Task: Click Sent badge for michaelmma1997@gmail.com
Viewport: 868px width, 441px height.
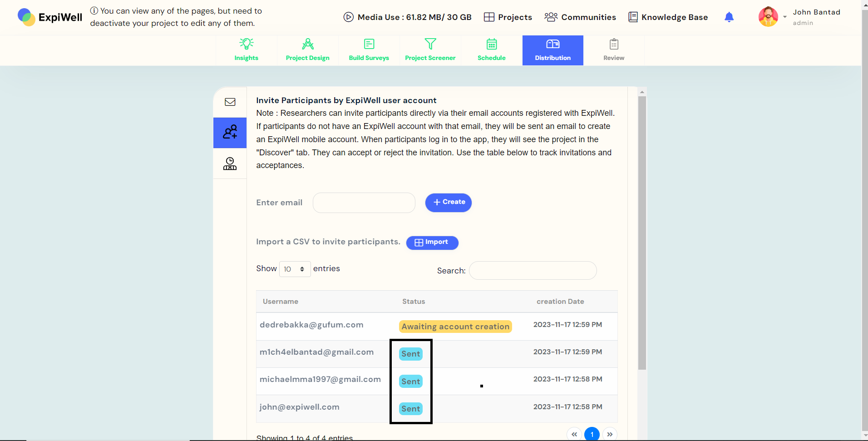Action: (x=411, y=382)
